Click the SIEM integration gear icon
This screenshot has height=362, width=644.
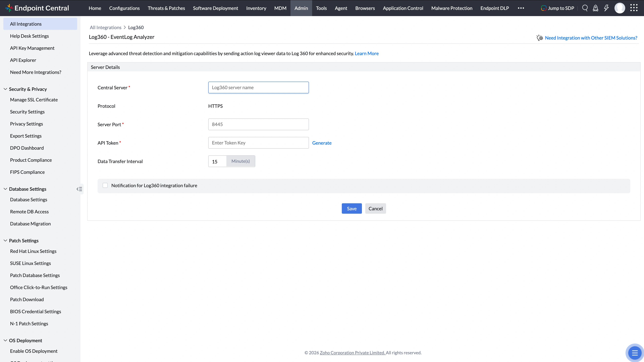coord(540,38)
